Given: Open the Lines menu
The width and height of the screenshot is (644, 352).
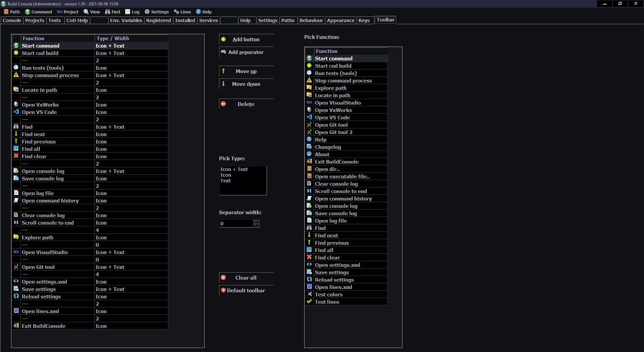Looking at the screenshot, I should tap(182, 12).
